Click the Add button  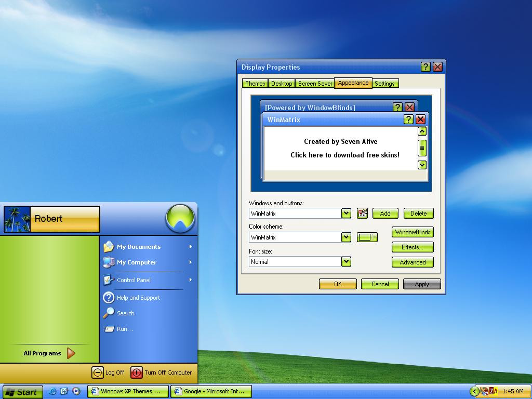pos(385,214)
